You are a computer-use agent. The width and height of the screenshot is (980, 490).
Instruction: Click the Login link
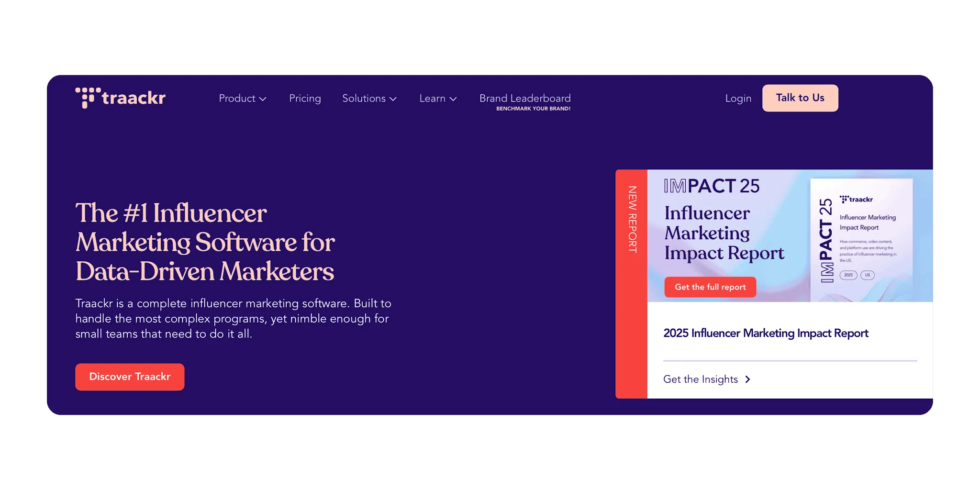pyautogui.click(x=738, y=98)
